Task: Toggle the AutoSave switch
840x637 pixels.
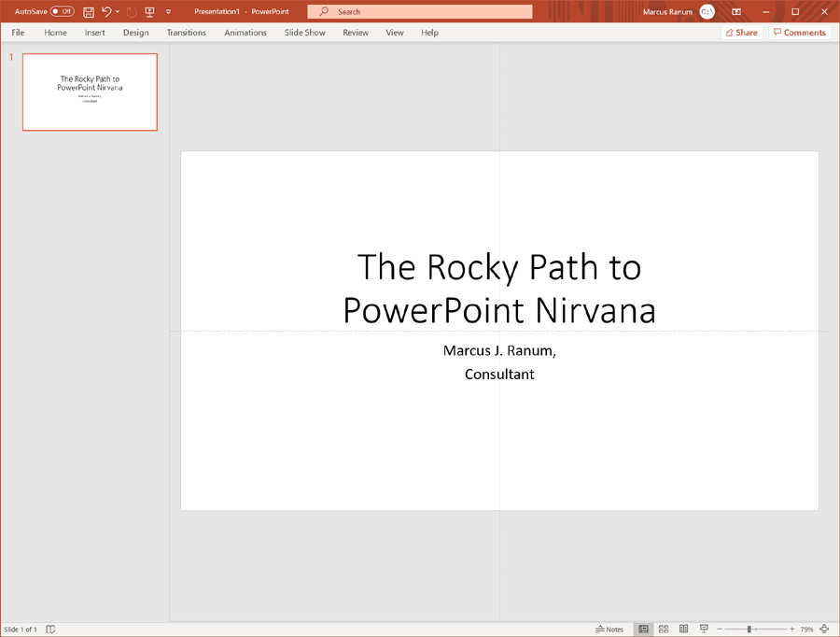Action: click(63, 11)
